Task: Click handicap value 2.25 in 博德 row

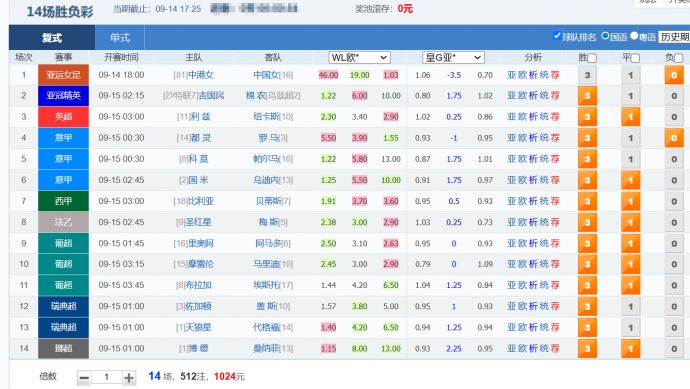Action: [454, 349]
